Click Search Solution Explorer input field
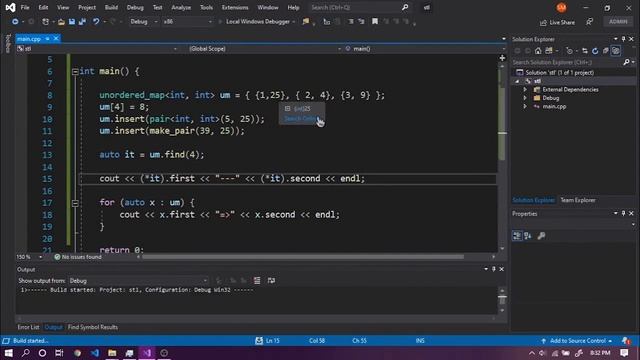Image resolution: width=640 pixels, height=360 pixels. coord(567,62)
